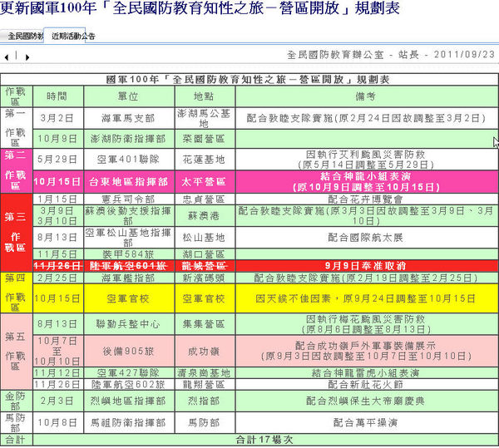Switch to the 全民國防教育 tab
The height and width of the screenshot is (448, 499).
(24, 37)
